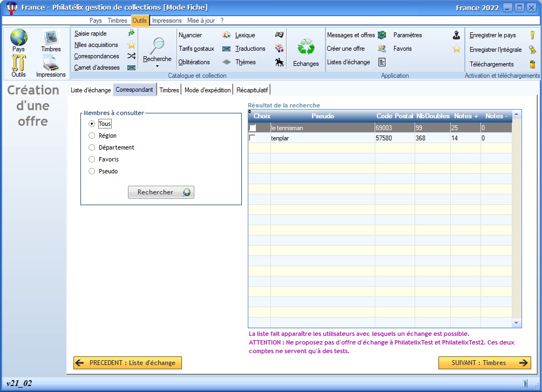Sort by the NbDoubles column header
The height and width of the screenshot is (392, 542).
click(x=433, y=116)
